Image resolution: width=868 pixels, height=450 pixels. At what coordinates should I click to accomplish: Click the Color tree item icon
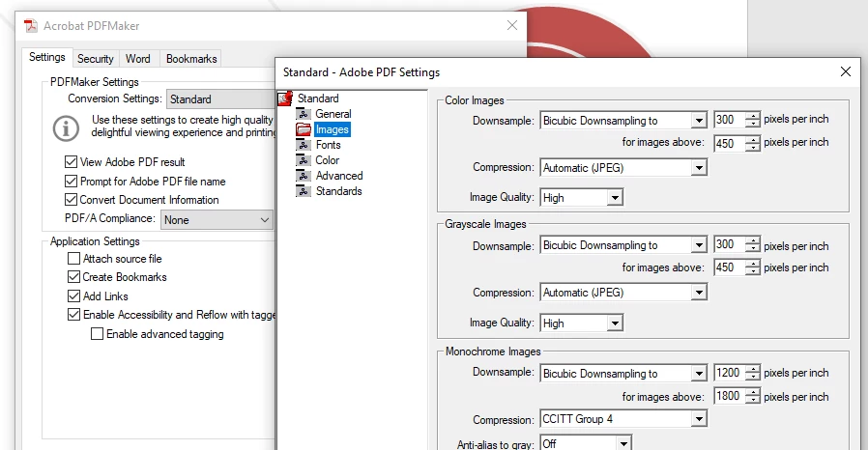(304, 160)
